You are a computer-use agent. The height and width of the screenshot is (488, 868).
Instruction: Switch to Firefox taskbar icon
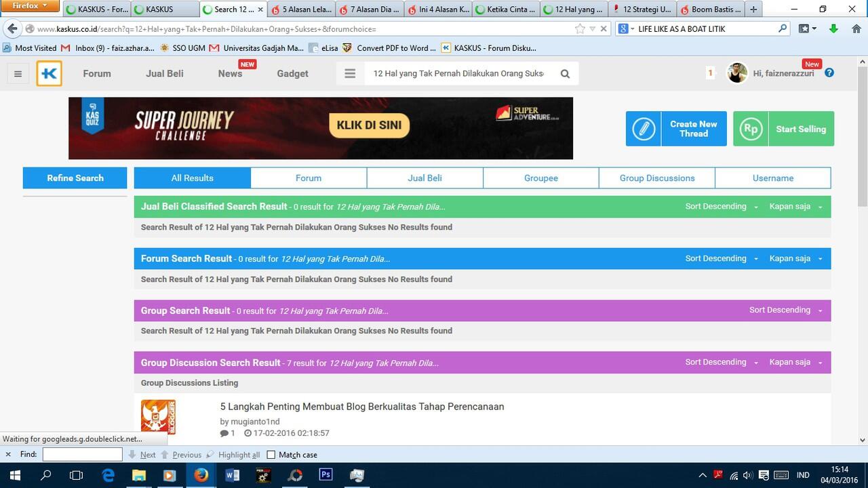coord(201,475)
